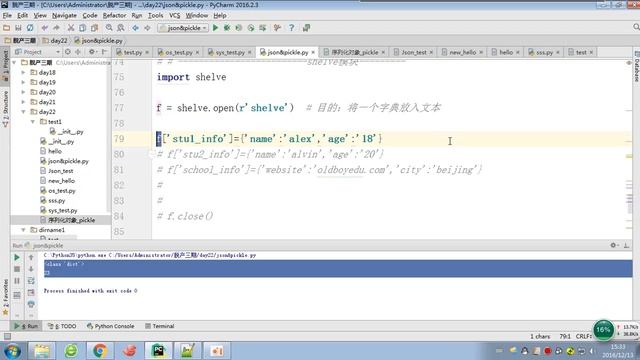Open file explorer from the taskbar
This screenshot has width=640, height=360.
42,351
